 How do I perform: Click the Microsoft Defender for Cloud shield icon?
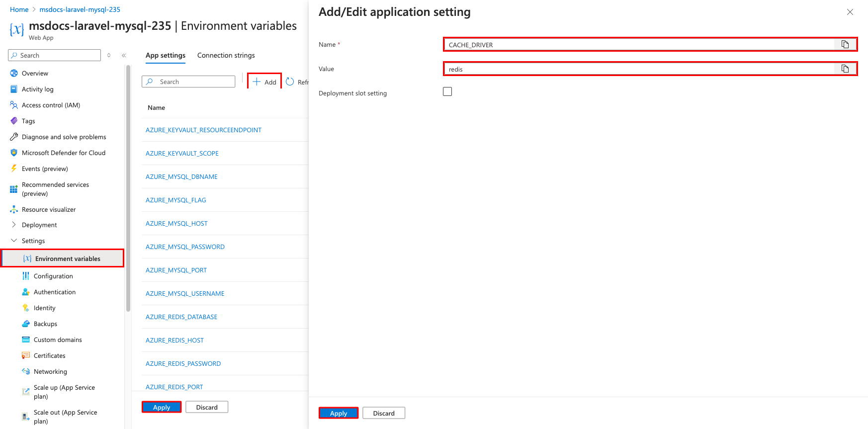click(x=14, y=153)
